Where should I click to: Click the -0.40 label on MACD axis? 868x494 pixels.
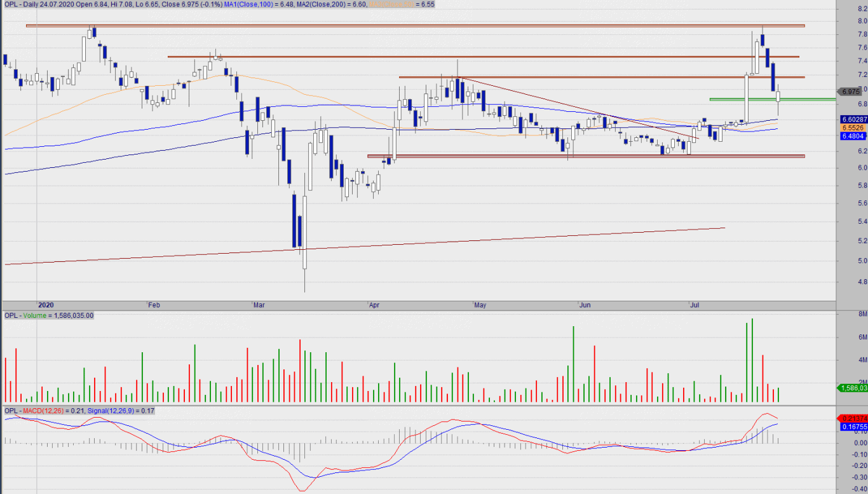[859, 488]
